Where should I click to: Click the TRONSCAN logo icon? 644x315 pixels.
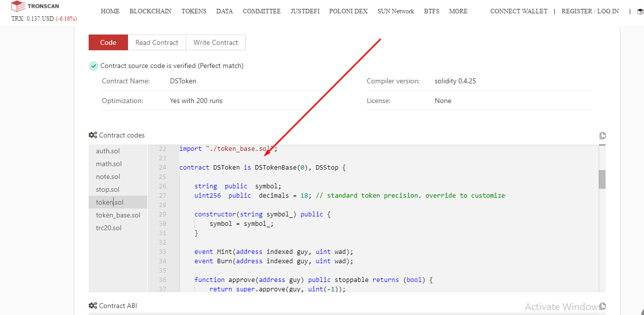point(18,6)
